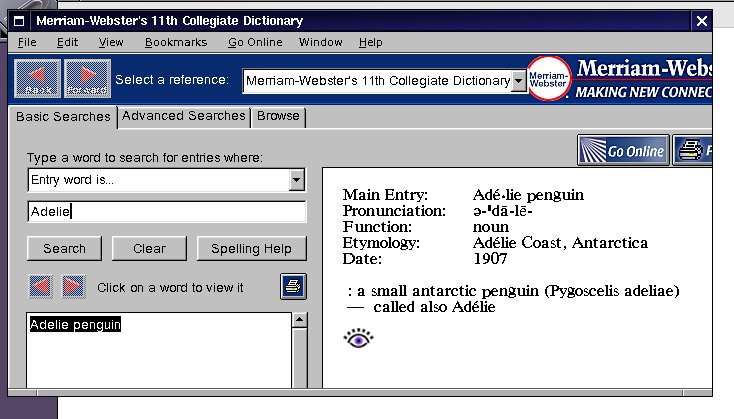Click the date value 1907
This screenshot has width=734, height=419.
point(490,259)
